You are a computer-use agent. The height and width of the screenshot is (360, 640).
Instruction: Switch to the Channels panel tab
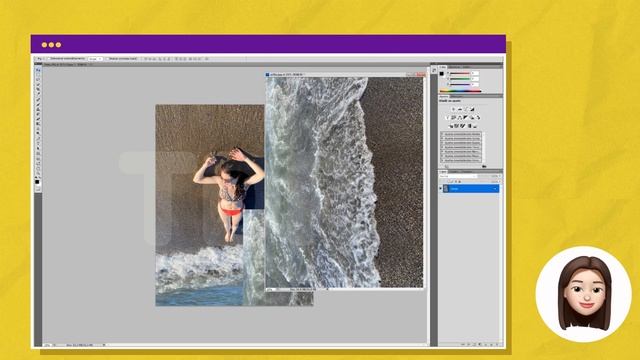point(453,172)
